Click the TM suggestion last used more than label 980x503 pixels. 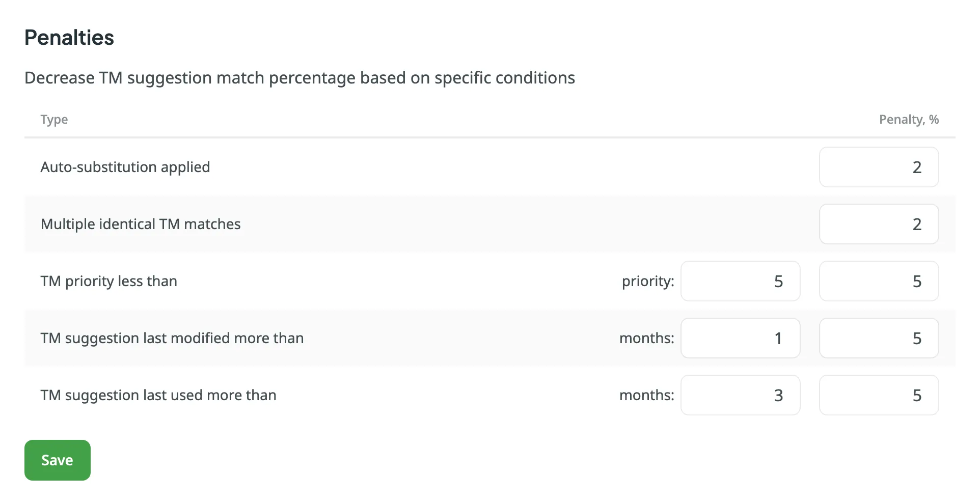pyautogui.click(x=158, y=395)
